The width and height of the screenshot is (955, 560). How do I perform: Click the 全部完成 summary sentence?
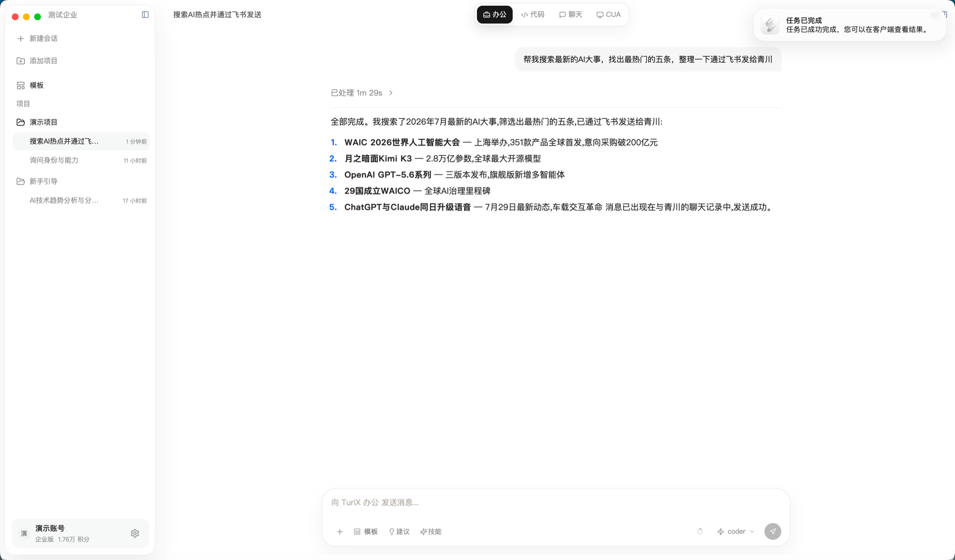[497, 122]
